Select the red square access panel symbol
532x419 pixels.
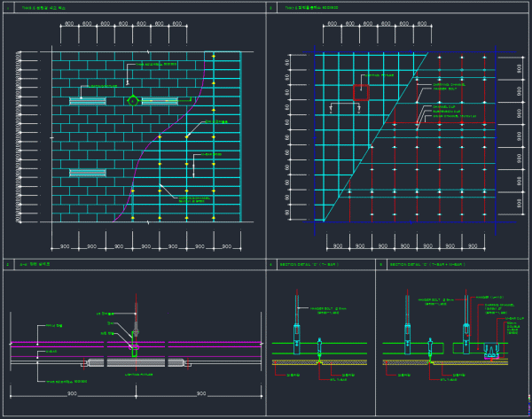point(361,92)
